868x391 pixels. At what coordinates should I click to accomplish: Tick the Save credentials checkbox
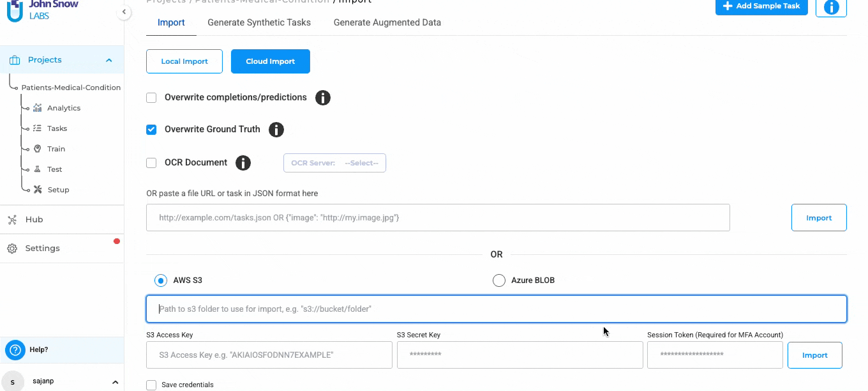point(151,385)
